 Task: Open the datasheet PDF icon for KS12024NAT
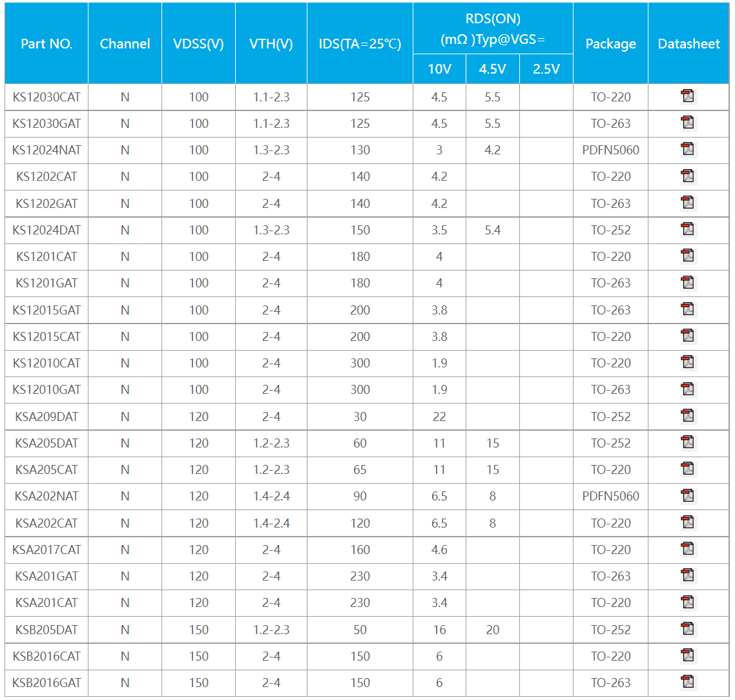[688, 150]
